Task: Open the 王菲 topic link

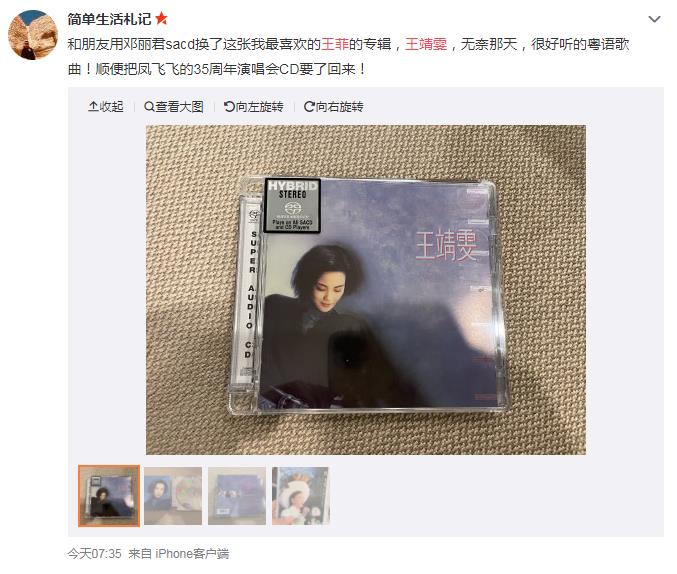Action: pos(335,44)
